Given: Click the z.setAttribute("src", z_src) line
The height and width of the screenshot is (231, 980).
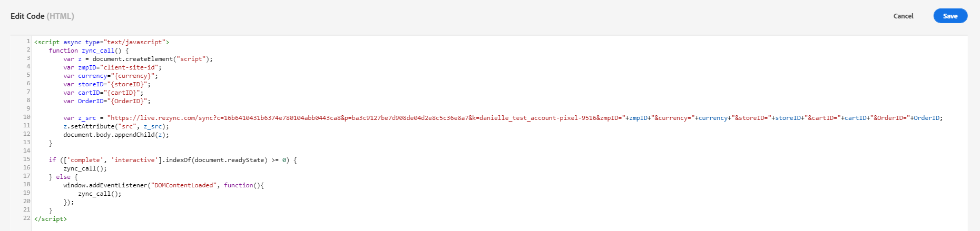Looking at the screenshot, I should (x=116, y=126).
